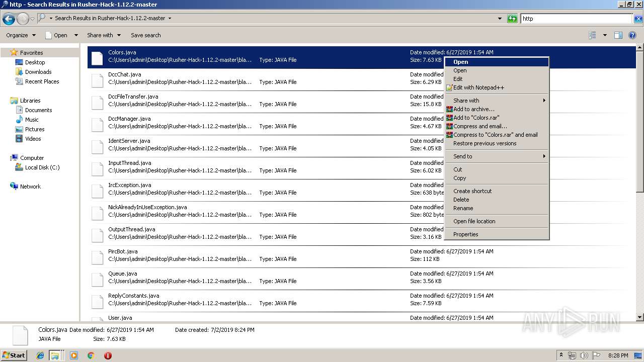Choose Open file location
Screen dimensions: 644x362
[497, 221]
